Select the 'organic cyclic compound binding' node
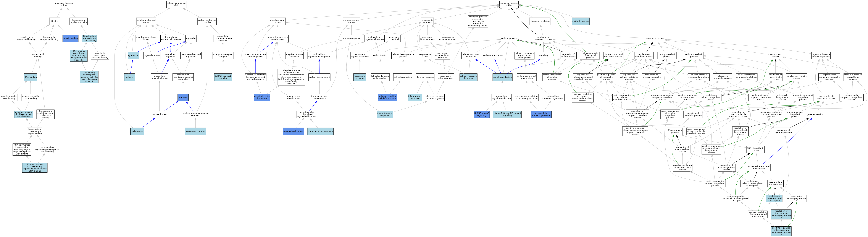Viewport: 868px width, 237px height. (x=27, y=38)
